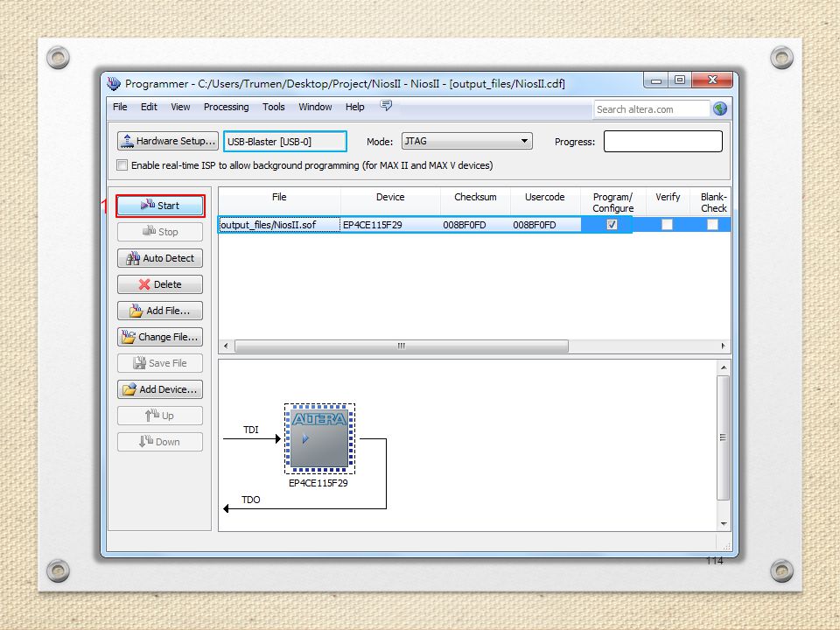
Task: Select the EP4CE115F29 device cell
Action: tap(390, 225)
